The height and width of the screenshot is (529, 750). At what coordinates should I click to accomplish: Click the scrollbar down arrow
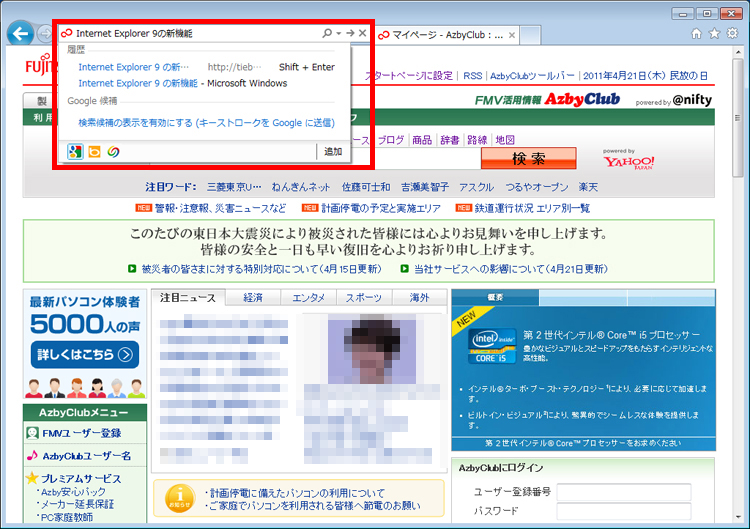[738, 517]
